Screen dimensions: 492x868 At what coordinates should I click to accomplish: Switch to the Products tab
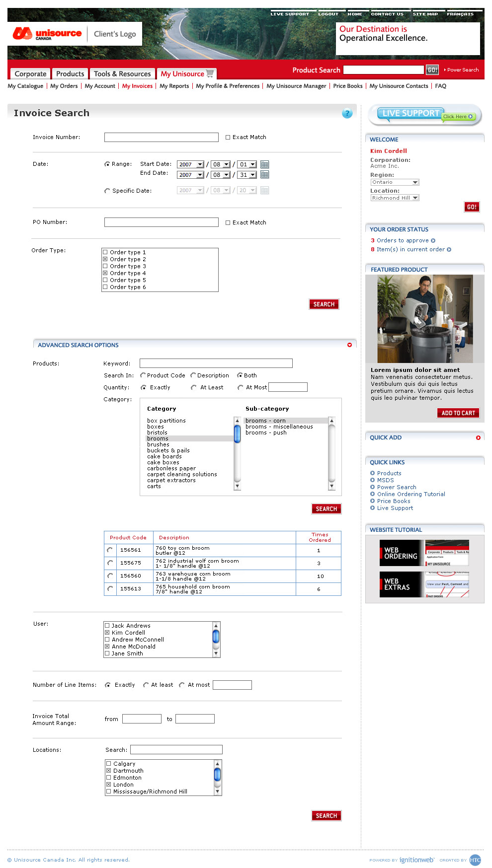click(70, 74)
